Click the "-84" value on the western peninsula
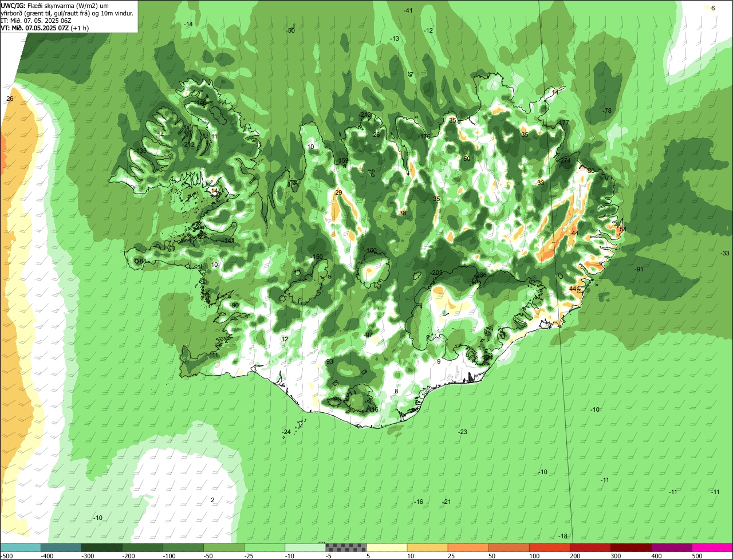Screen dimensions: 733x560 tap(141, 262)
